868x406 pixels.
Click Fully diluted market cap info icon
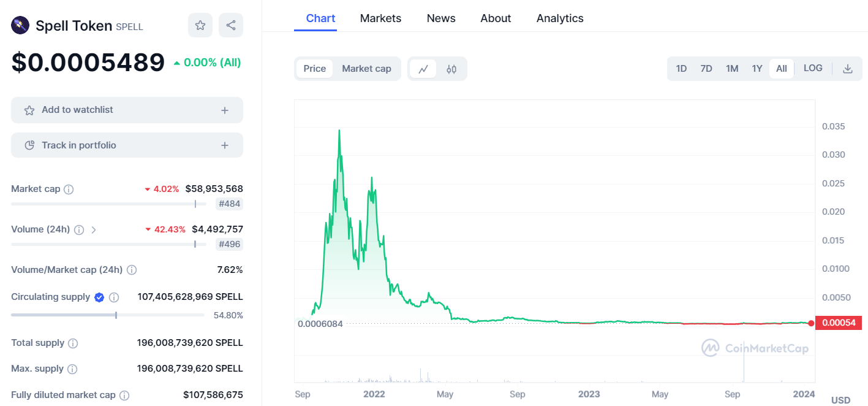coord(124,396)
